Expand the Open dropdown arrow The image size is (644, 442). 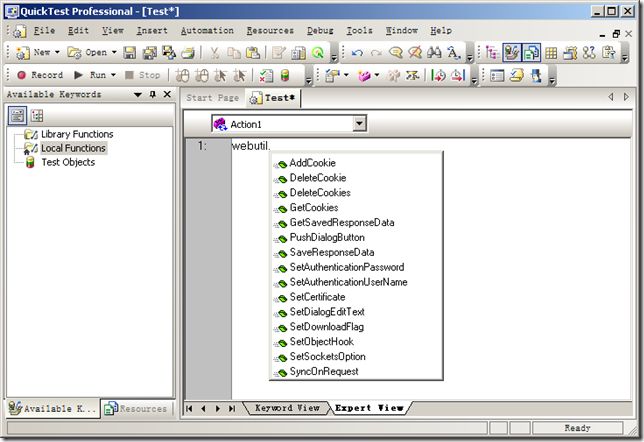114,53
